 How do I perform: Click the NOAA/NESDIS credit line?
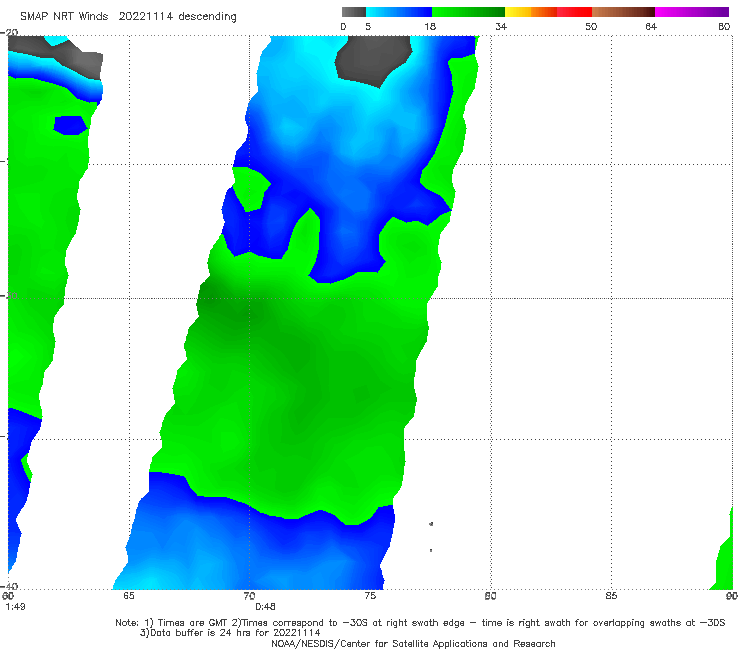(413, 644)
